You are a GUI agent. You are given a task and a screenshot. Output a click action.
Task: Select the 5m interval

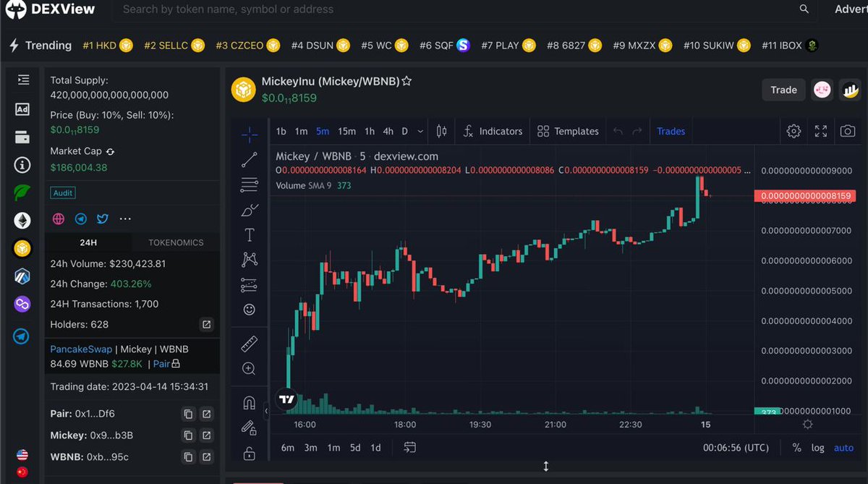click(x=323, y=131)
